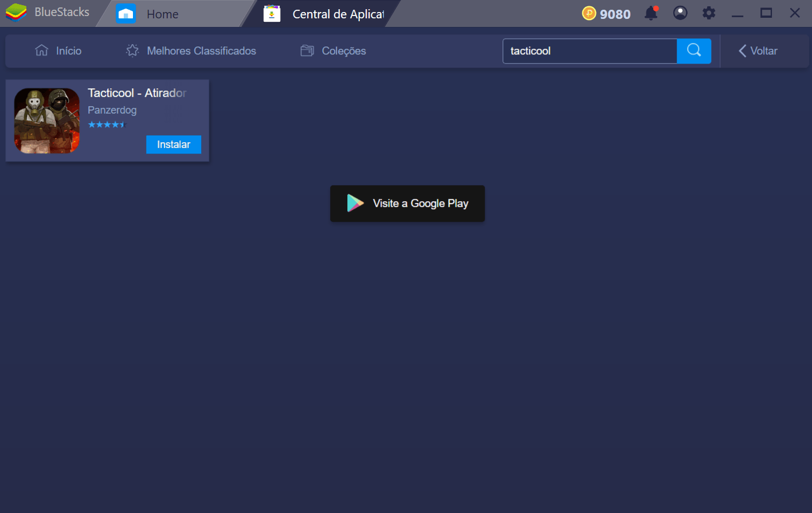Click the Tacticool game thumbnail
This screenshot has width=812, height=513.
coord(47,120)
